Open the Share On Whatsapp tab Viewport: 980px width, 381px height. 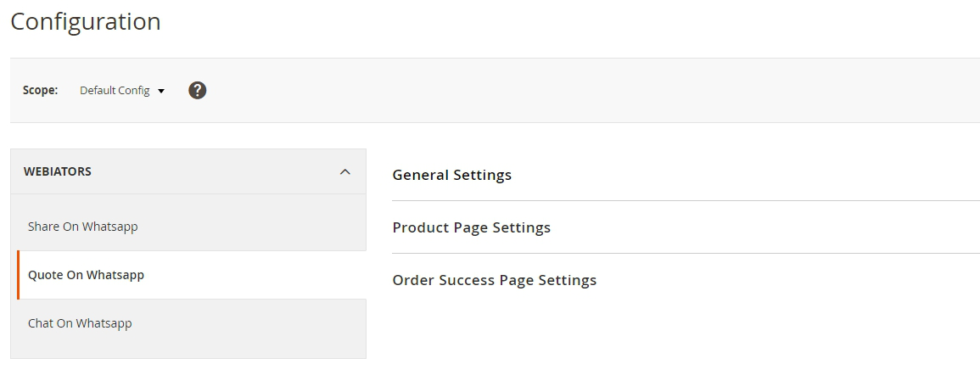point(82,227)
